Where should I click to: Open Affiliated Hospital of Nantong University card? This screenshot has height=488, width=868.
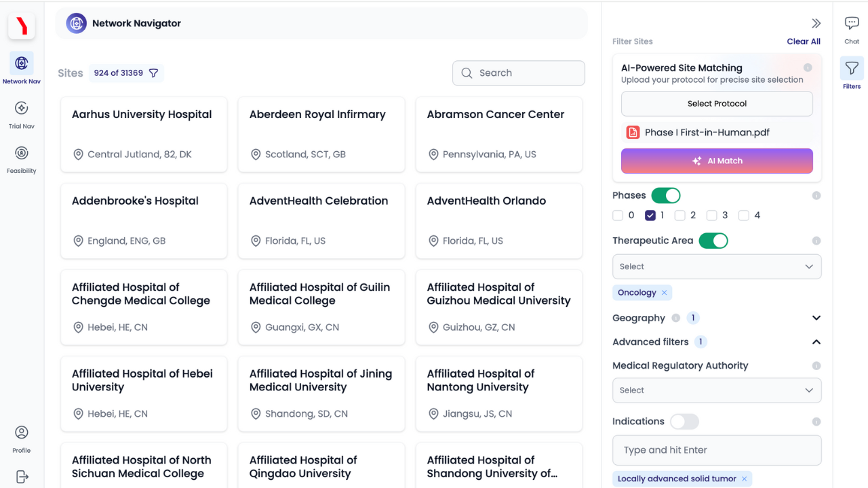coord(499,394)
